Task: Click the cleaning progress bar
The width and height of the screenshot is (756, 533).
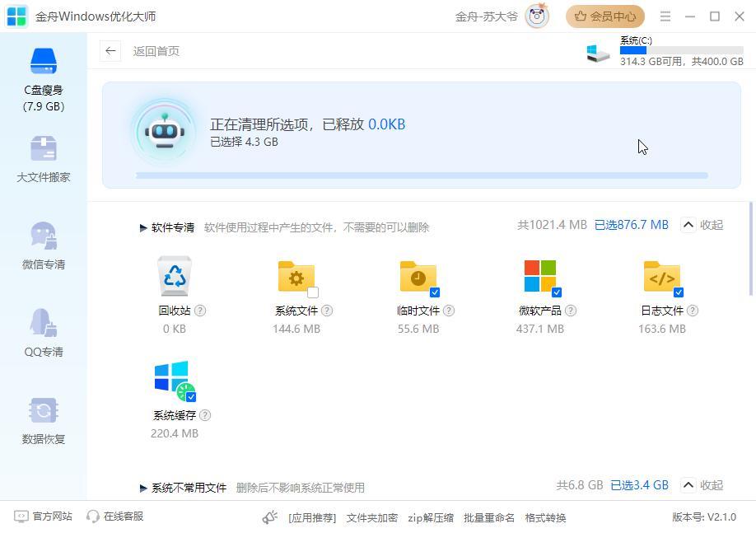Action: click(421, 175)
